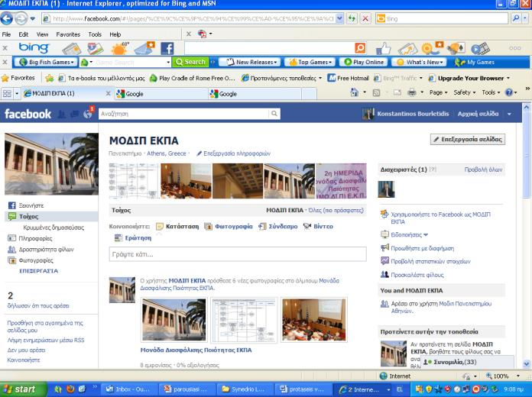The width and height of the screenshot is (532, 397).
Task: Click the Windows start button
Action: pyautogui.click(x=24, y=389)
